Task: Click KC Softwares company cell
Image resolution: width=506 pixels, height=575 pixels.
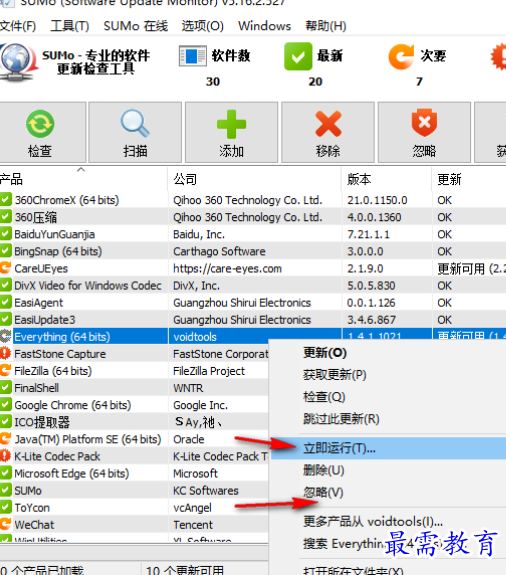Action: (x=206, y=490)
